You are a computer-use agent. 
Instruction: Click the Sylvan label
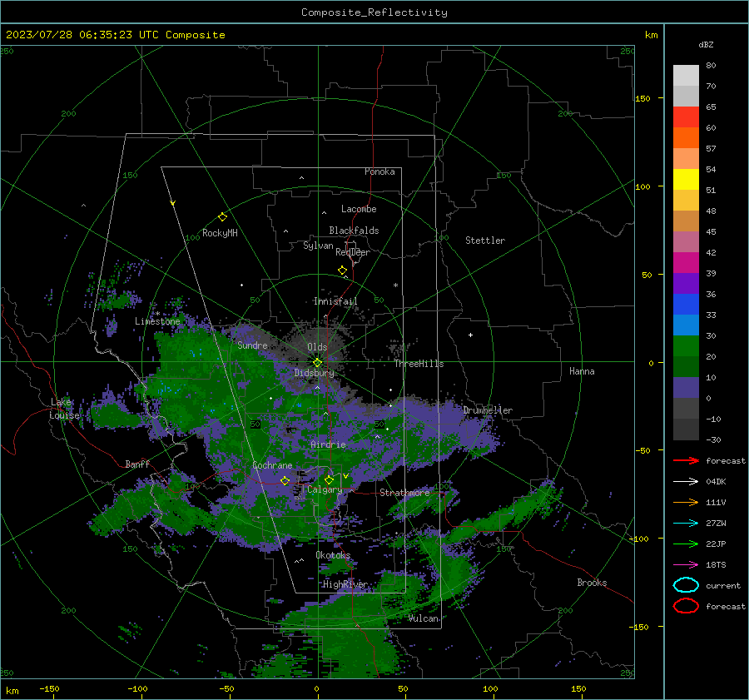pyautogui.click(x=318, y=246)
